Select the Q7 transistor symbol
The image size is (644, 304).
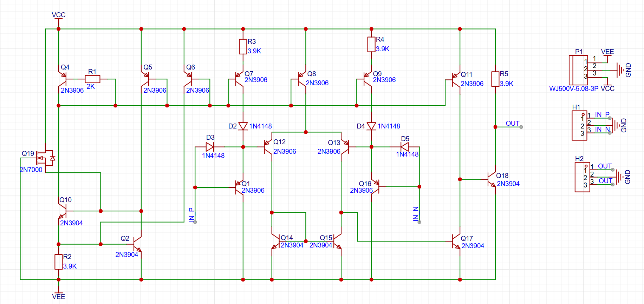(x=239, y=79)
